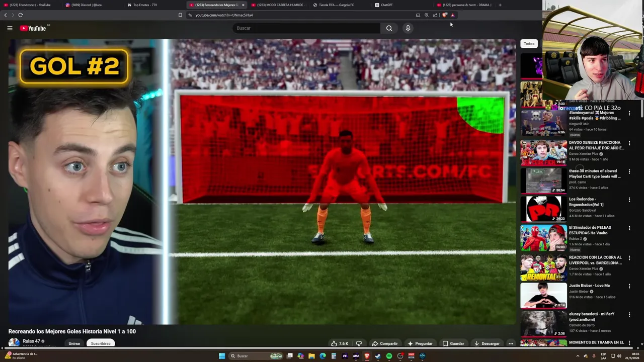Dislike the video with thumbs down

pyautogui.click(x=359, y=343)
